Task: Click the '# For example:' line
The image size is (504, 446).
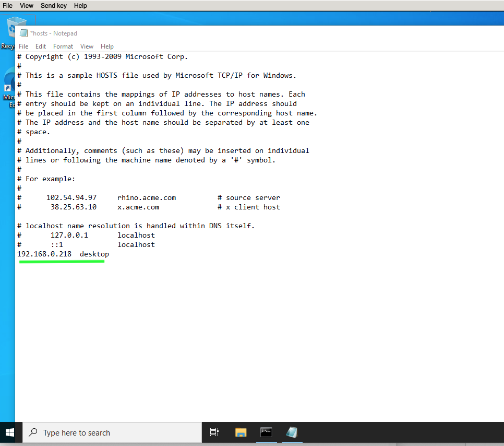Action: tap(46, 179)
